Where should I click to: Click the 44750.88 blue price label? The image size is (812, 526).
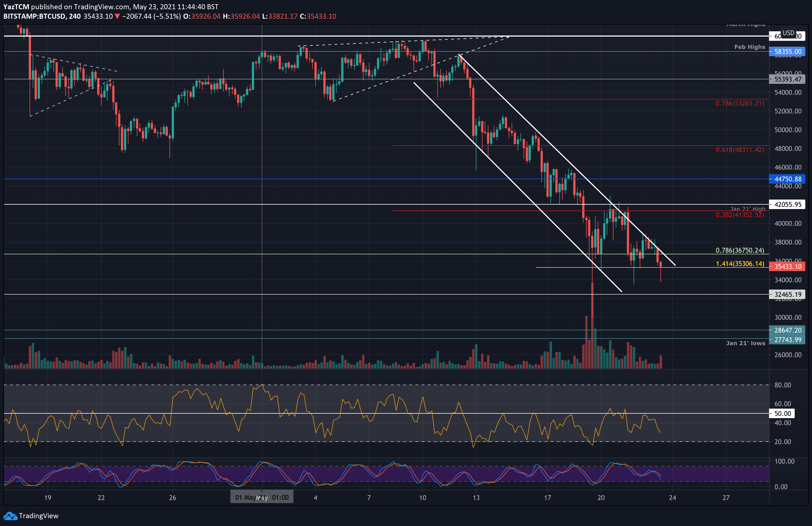(x=787, y=179)
